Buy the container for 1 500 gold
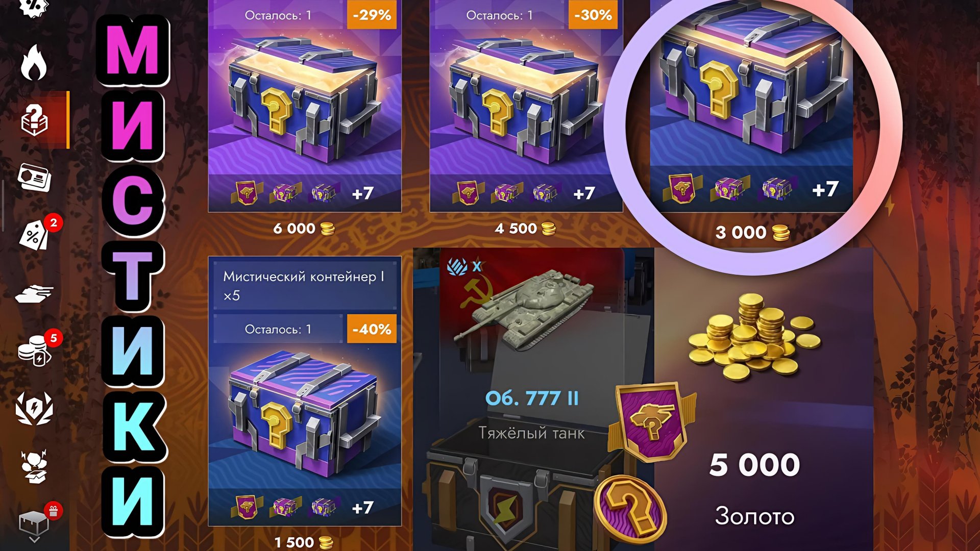Viewport: 980px width, 551px height. click(304, 542)
